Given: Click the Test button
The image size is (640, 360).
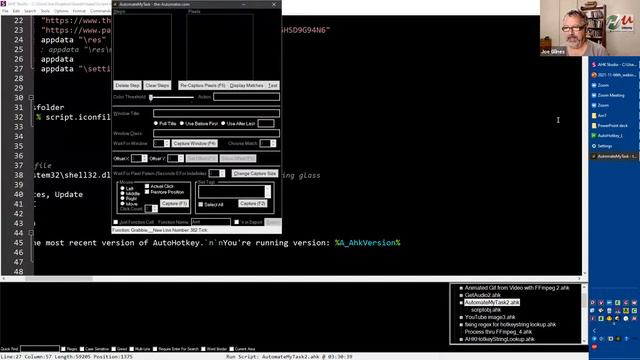Looking at the screenshot, I should (x=273, y=86).
